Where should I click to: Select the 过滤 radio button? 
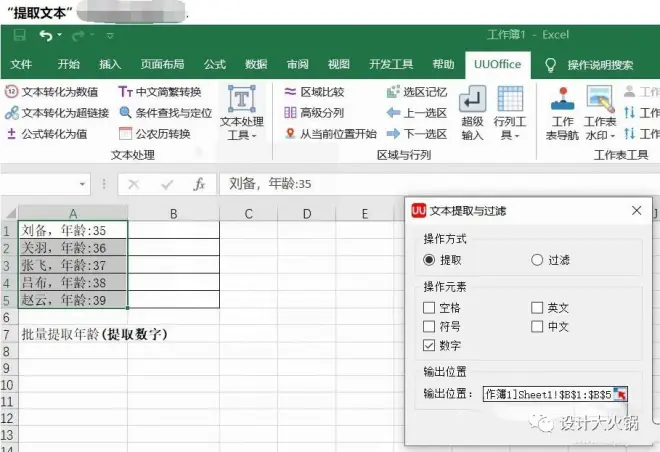pos(538,260)
